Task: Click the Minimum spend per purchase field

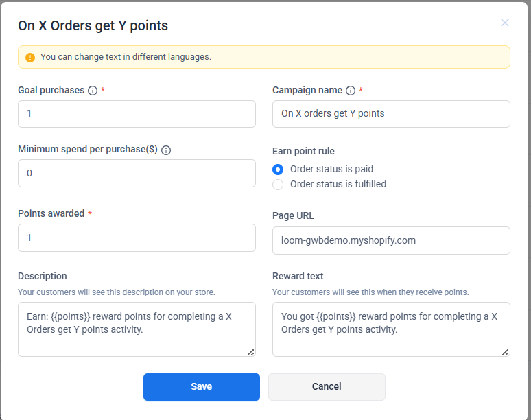Action: (137, 174)
